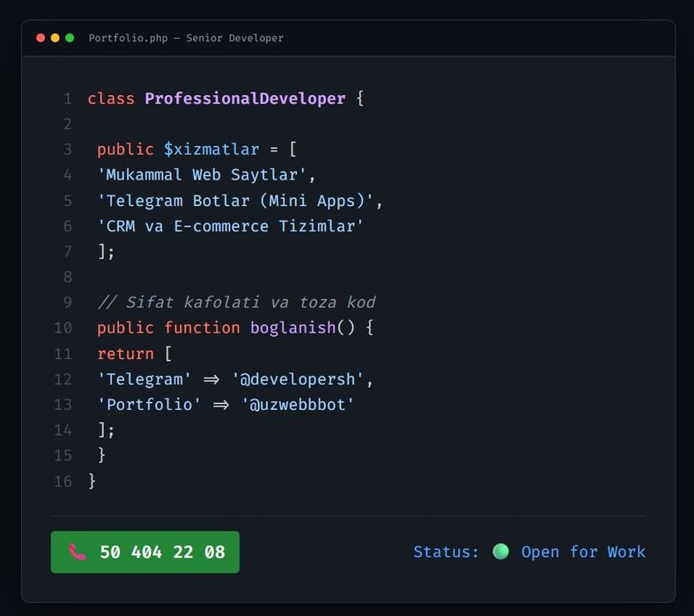Click the ProfessionalDeveloper class name

click(x=245, y=99)
